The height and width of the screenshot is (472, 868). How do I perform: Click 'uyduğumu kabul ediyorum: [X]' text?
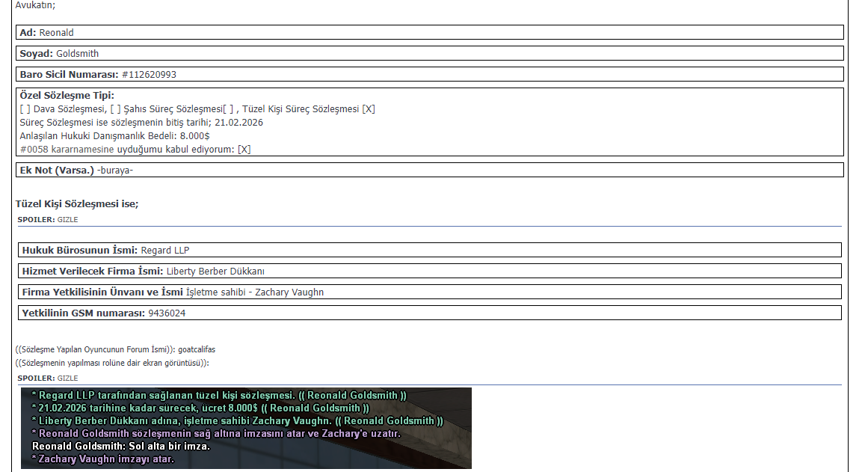[x=184, y=150]
